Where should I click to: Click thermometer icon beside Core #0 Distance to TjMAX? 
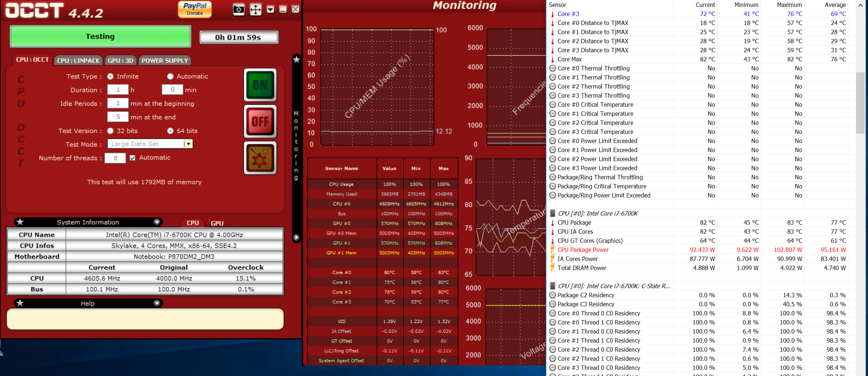[553, 23]
